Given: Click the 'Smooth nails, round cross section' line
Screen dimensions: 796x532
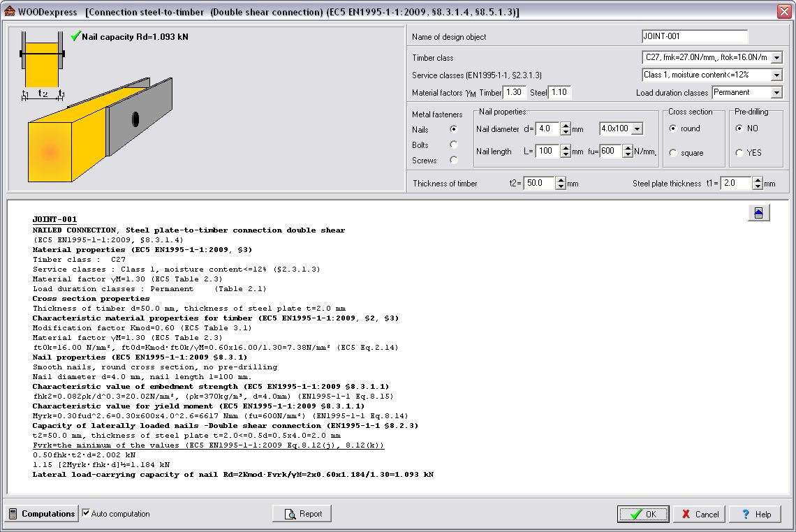Looking at the screenshot, I should coord(155,367).
